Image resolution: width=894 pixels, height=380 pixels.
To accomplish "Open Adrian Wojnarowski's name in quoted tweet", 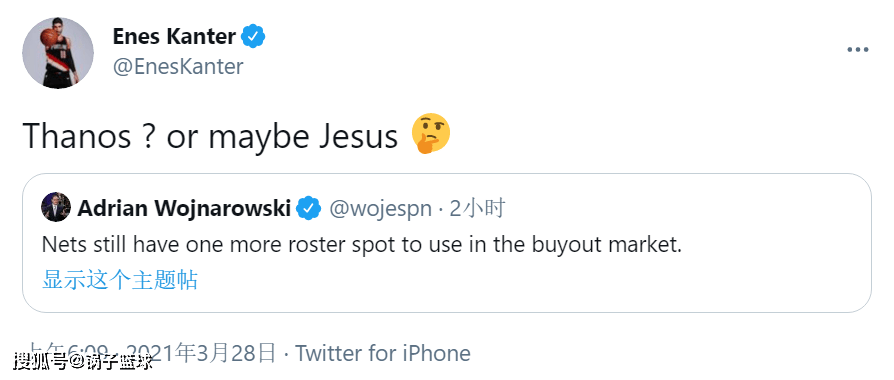I will pos(184,209).
